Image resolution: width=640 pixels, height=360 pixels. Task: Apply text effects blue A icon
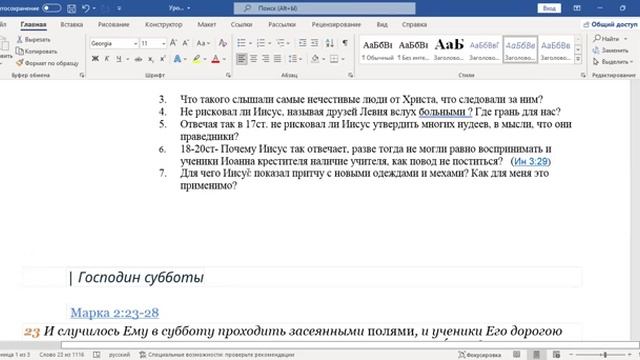177,59
